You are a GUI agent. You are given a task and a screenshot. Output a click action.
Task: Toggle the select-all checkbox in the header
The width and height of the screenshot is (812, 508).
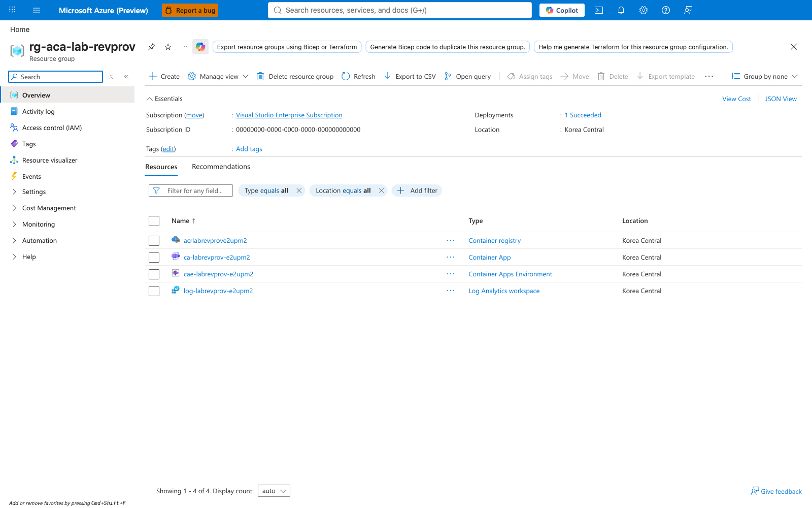pyautogui.click(x=154, y=221)
